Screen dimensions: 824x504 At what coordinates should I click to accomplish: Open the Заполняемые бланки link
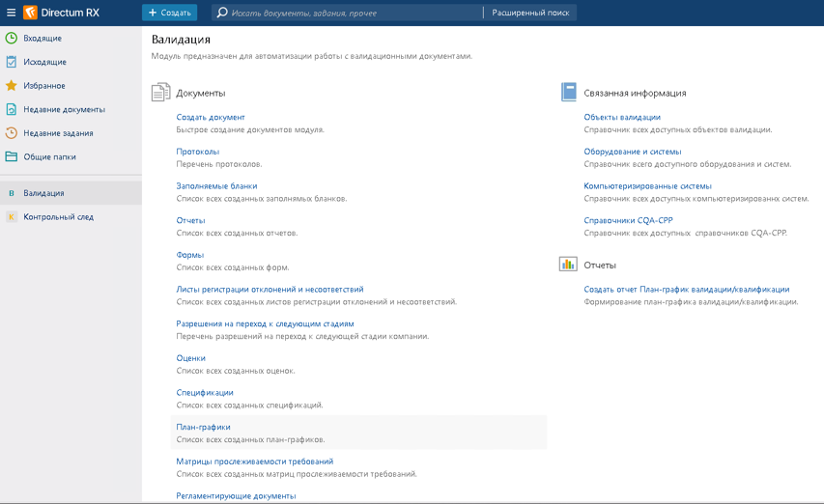click(216, 185)
